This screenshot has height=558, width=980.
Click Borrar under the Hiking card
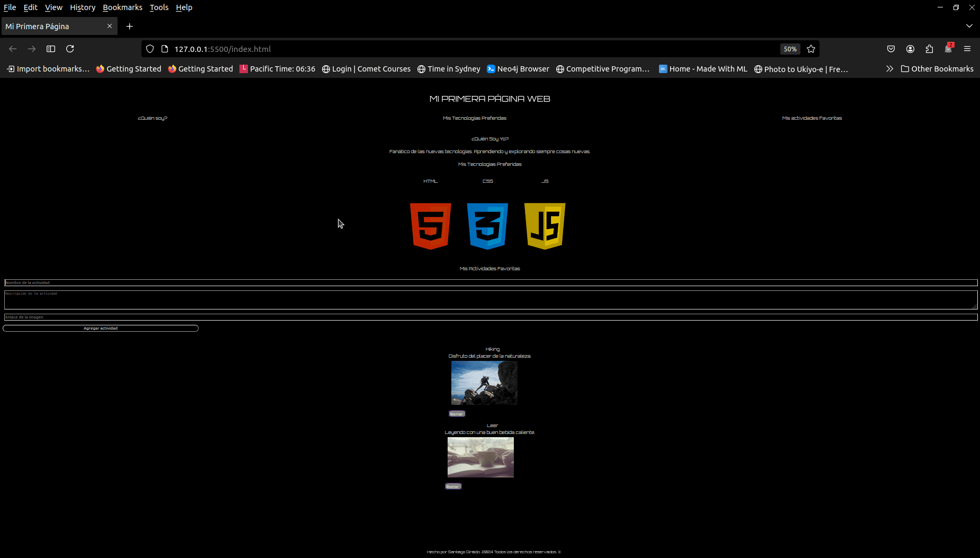pyautogui.click(x=456, y=413)
